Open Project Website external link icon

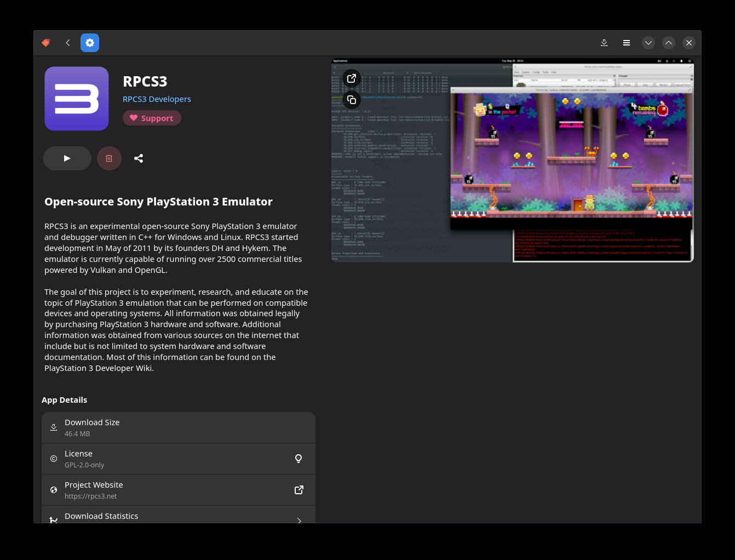click(299, 490)
